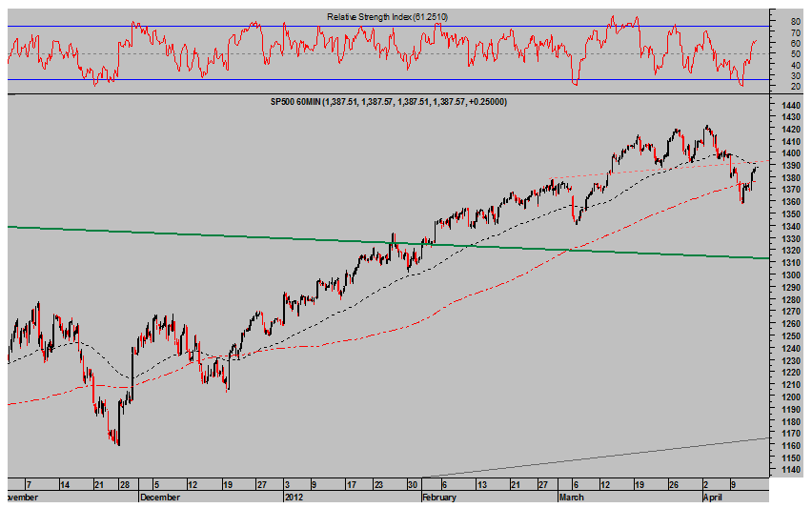Click the 1370 price axis label

[793, 190]
